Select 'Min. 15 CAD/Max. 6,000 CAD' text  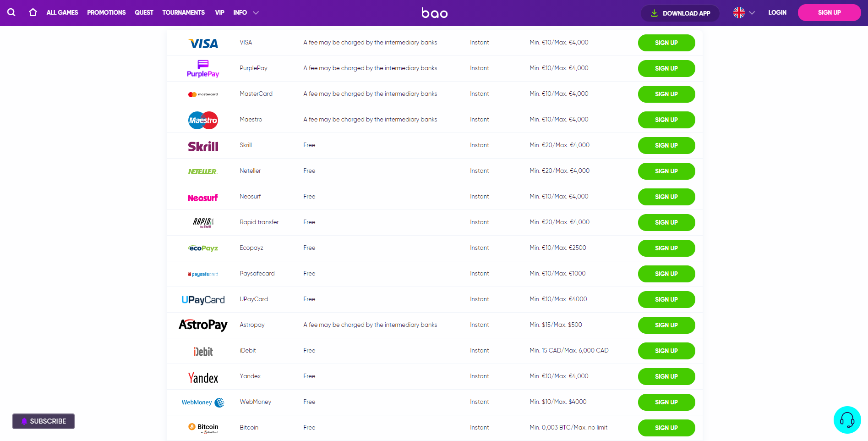(569, 350)
